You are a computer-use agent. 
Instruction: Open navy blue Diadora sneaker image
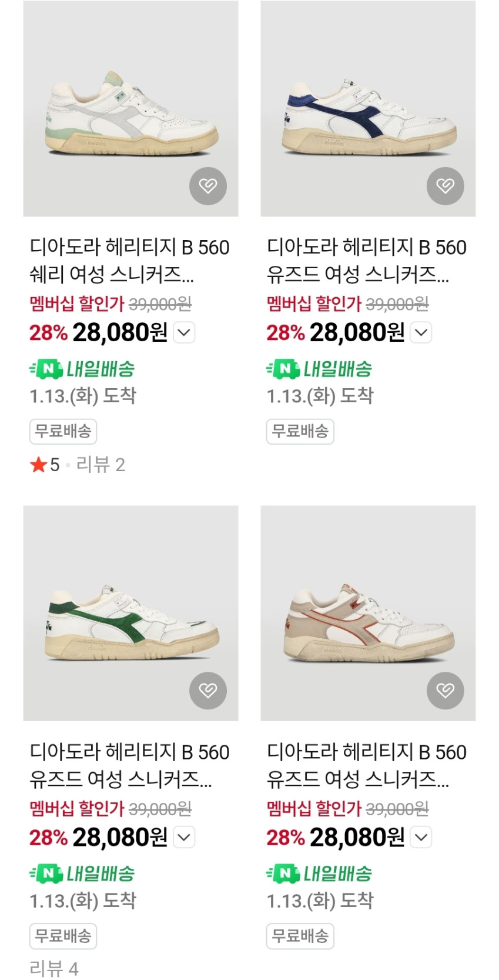point(368,109)
